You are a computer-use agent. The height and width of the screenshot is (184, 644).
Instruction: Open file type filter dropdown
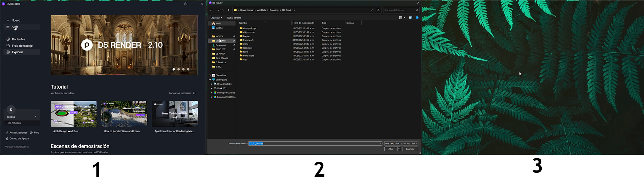(x=401, y=143)
